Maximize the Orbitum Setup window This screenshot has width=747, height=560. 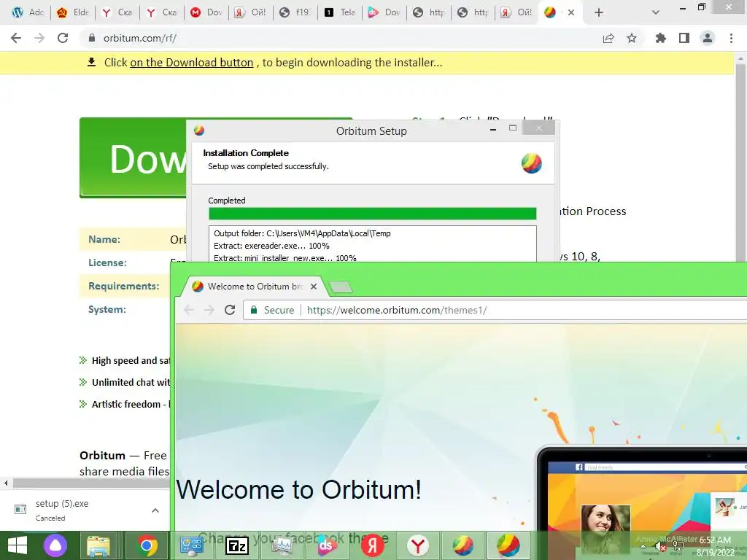point(513,128)
